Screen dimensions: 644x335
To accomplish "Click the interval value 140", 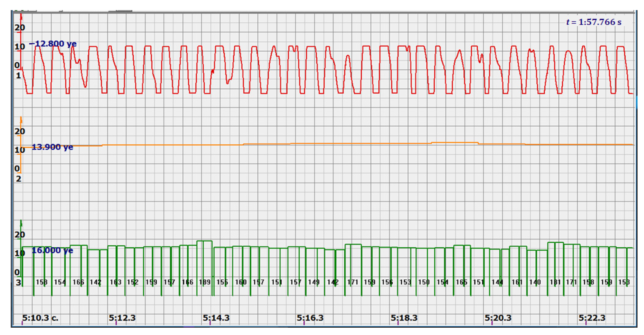I will coord(535,282).
